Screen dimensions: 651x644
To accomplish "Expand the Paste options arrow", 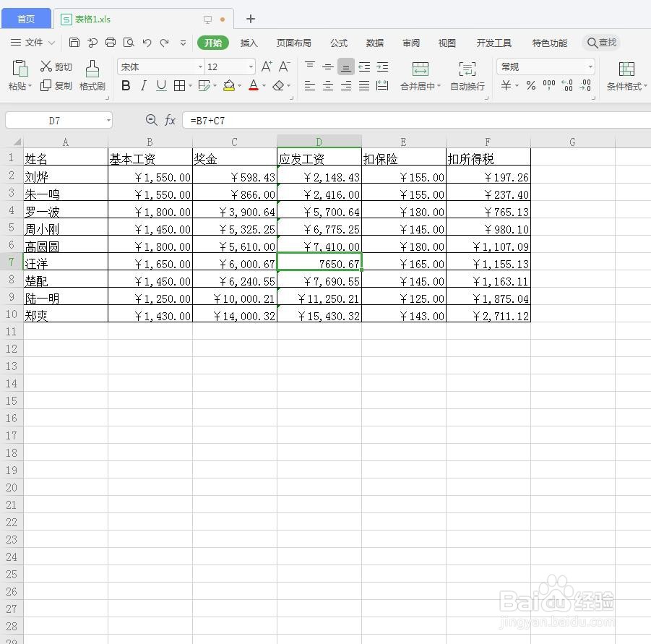I will point(30,86).
